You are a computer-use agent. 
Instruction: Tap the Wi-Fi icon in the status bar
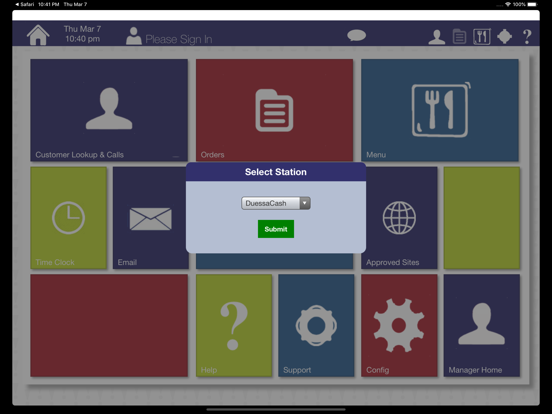tap(508, 4)
